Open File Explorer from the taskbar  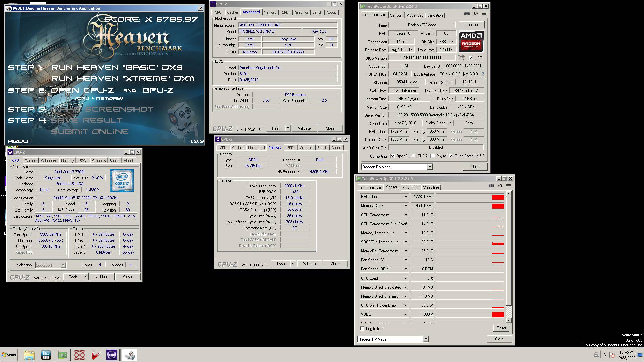point(29,355)
